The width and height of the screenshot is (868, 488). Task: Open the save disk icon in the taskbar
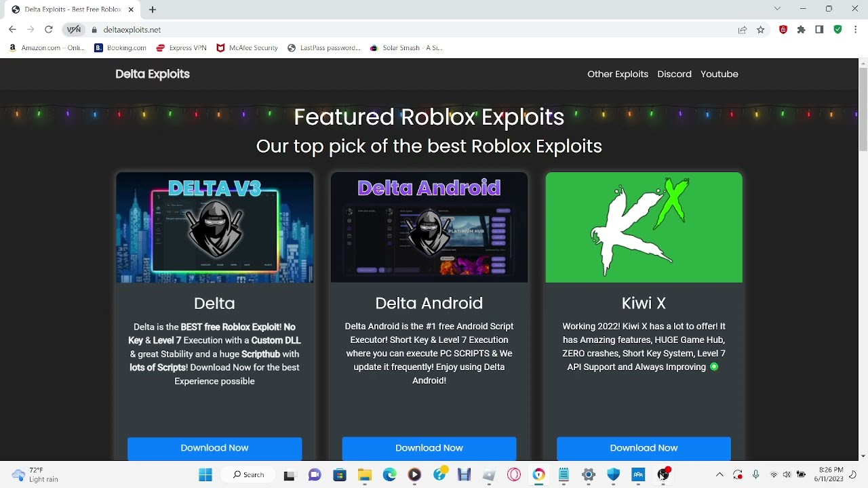click(464, 474)
